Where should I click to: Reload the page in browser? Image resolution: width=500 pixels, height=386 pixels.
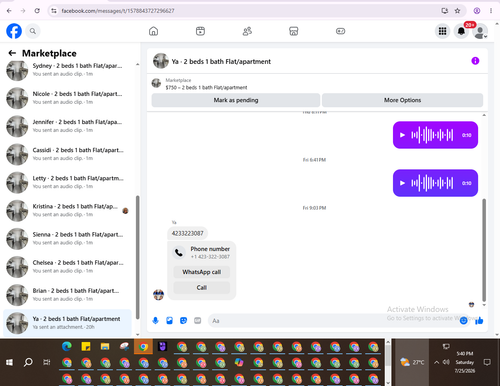(x=37, y=11)
